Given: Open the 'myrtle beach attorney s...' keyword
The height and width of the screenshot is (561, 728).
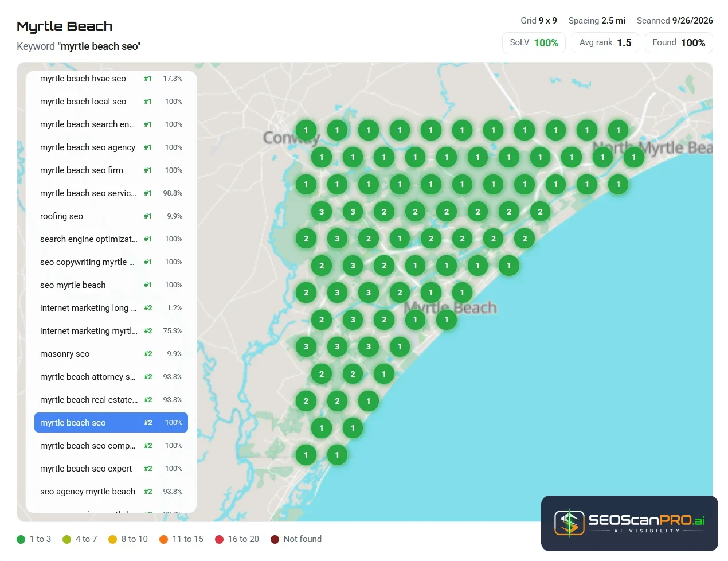Looking at the screenshot, I should 111,377.
